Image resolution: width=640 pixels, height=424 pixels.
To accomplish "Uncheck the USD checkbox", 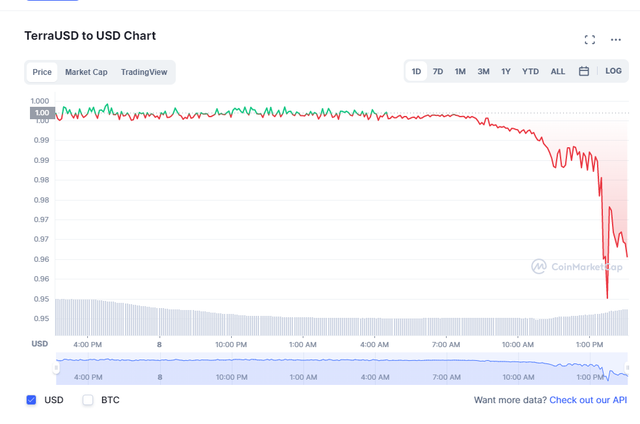I will pyautogui.click(x=31, y=400).
